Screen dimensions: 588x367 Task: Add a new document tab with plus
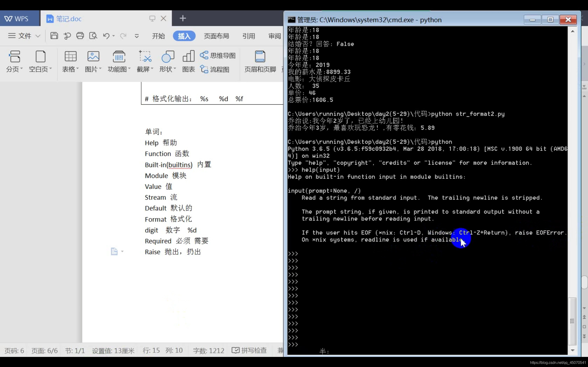(183, 18)
